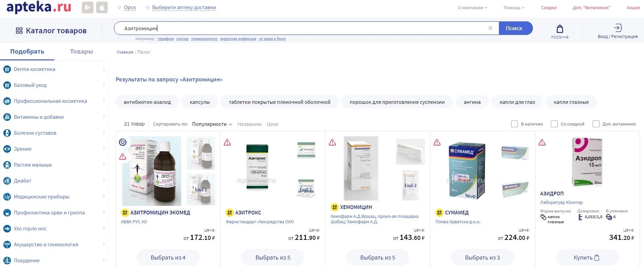Click the Базовый уход category icon
The height and width of the screenshot is (267, 644).
pyautogui.click(x=7, y=85)
